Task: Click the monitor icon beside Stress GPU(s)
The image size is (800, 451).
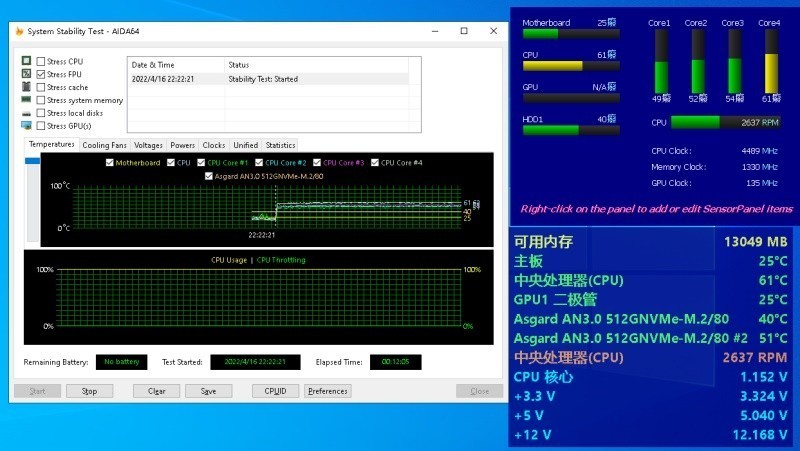Action: 26,126
